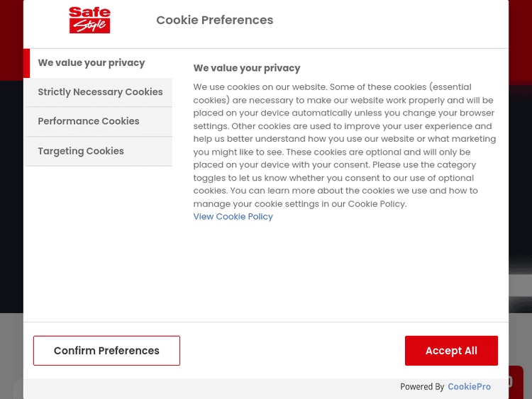Click the grey footer strip of the dialog
This screenshot has width=532, height=399.
(213, 388)
